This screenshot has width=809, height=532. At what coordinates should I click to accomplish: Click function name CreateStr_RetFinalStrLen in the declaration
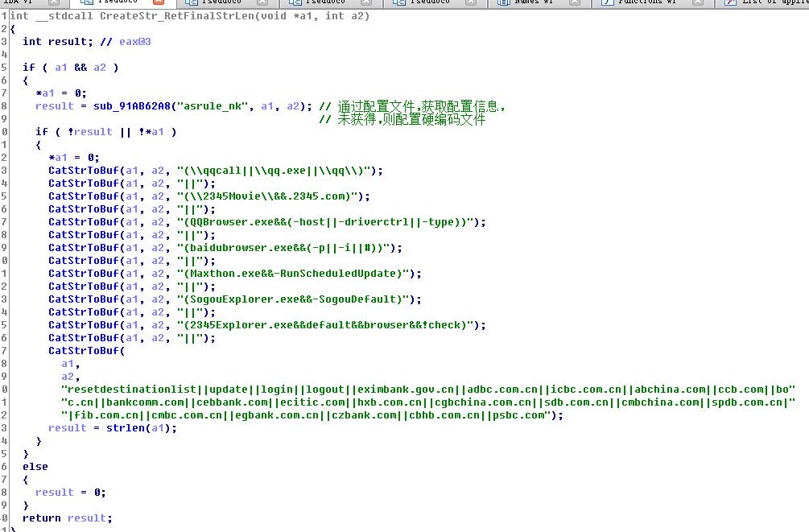177,16
